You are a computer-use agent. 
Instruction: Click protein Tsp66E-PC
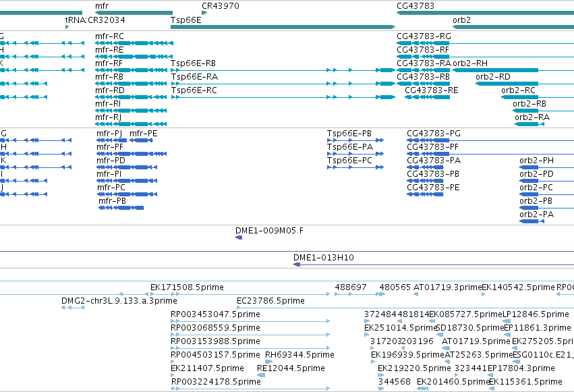point(355,167)
